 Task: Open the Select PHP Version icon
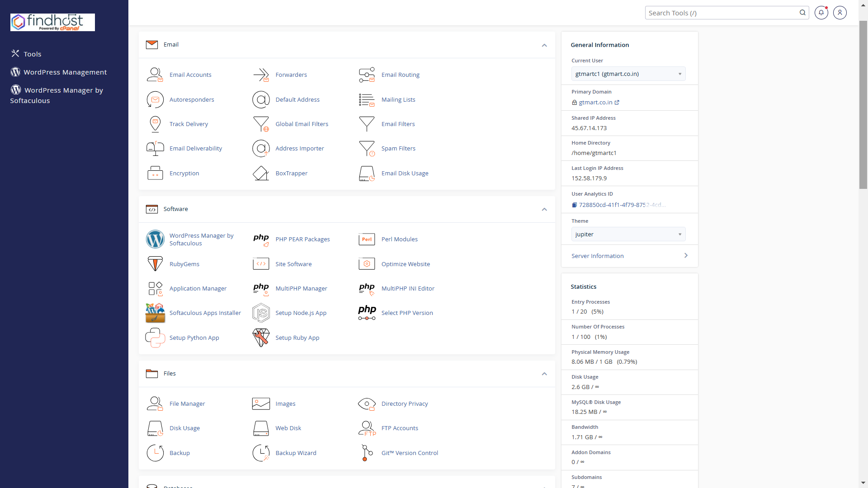click(367, 313)
